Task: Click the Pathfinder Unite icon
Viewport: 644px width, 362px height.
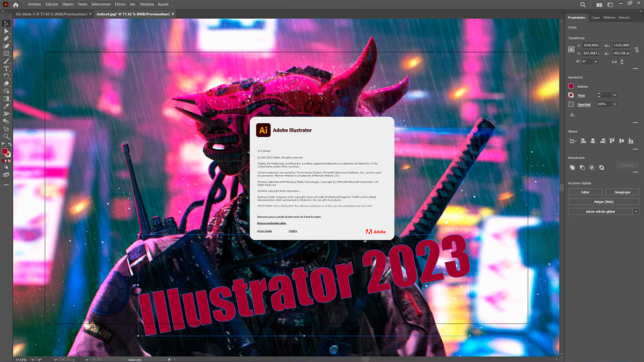Action: tap(572, 167)
